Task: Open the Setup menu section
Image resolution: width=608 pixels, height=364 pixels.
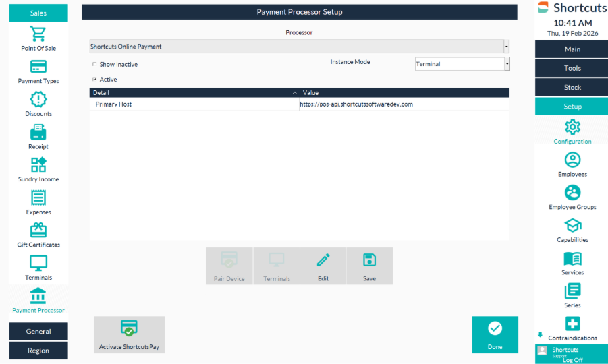Action: (x=572, y=107)
